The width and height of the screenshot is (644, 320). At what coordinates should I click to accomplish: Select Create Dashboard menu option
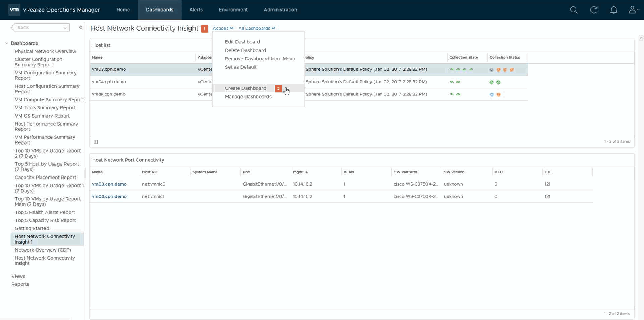[x=246, y=88]
